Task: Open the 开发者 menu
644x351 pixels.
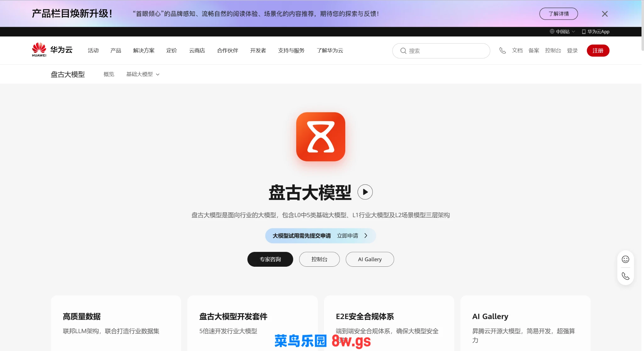Action: (x=258, y=50)
